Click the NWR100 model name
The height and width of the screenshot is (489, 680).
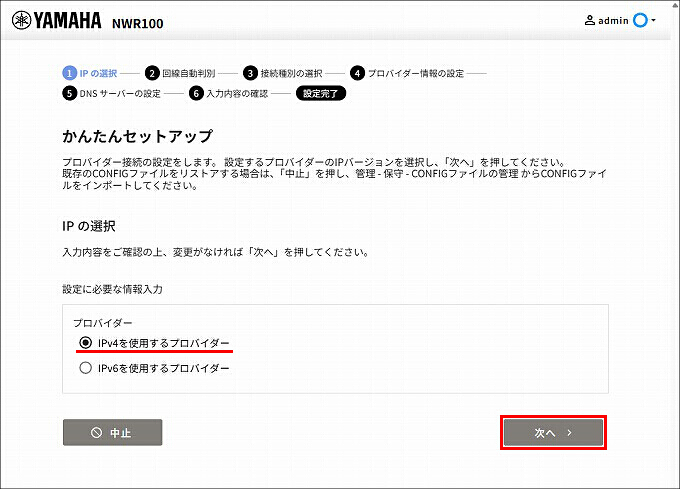[137, 23]
